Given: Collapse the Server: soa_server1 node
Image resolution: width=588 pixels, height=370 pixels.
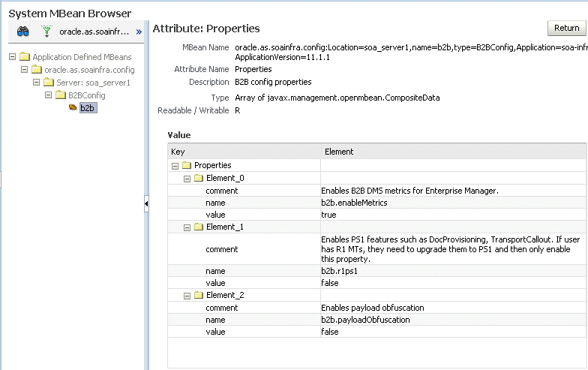Looking at the screenshot, I should point(36,83).
